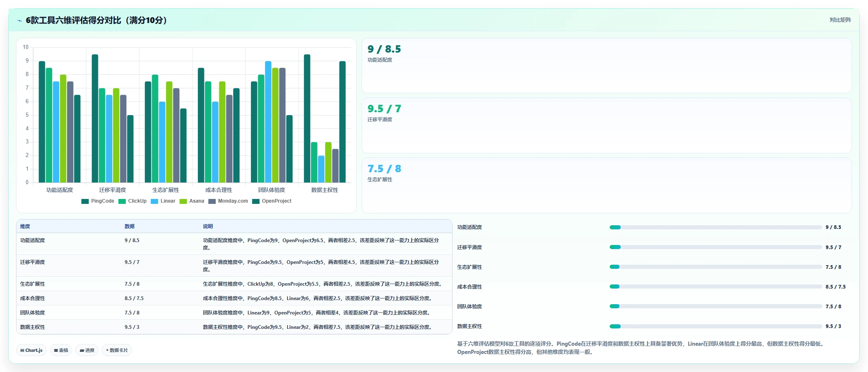Image resolution: width=868 pixels, height=372 pixels.
Task: Click the 成本合理性 label on chart x-axis
Action: [219, 190]
